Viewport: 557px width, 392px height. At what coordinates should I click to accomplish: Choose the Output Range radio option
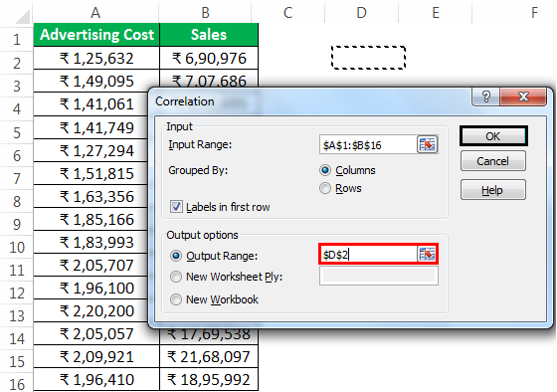tap(176, 256)
